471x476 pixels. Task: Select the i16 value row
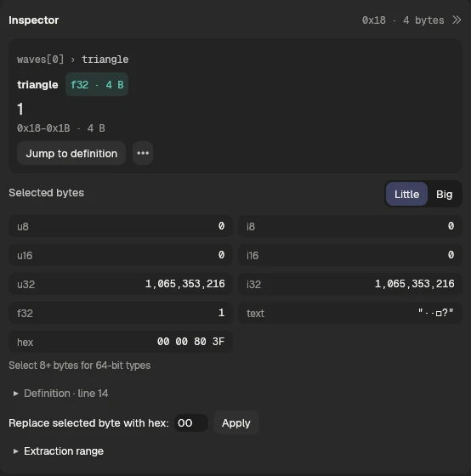pos(350,255)
